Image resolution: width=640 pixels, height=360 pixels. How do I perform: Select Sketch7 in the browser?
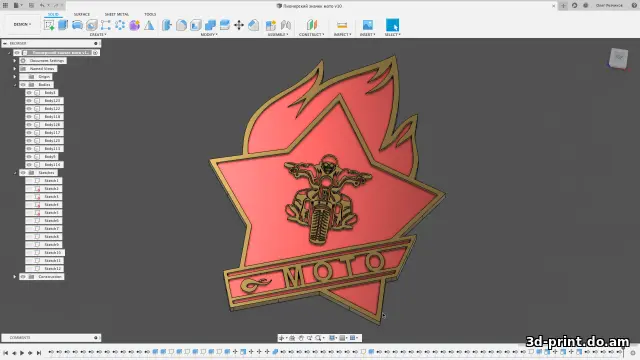point(51,229)
